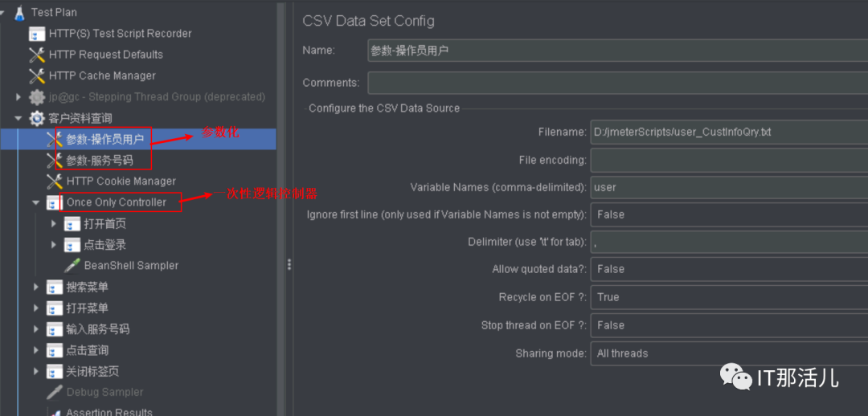Click the Variable Names input field

(728, 187)
